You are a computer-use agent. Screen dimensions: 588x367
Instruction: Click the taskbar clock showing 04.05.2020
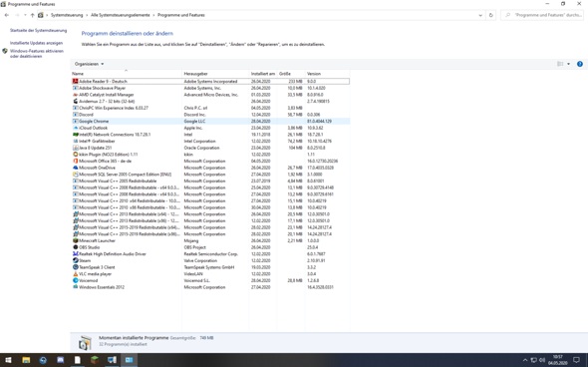[x=558, y=360]
